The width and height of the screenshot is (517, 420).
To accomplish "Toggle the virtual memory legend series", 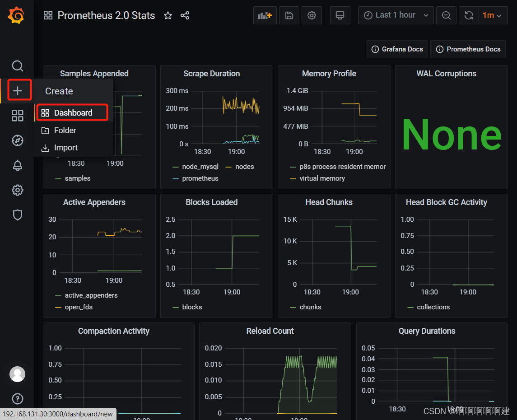I will (322, 178).
